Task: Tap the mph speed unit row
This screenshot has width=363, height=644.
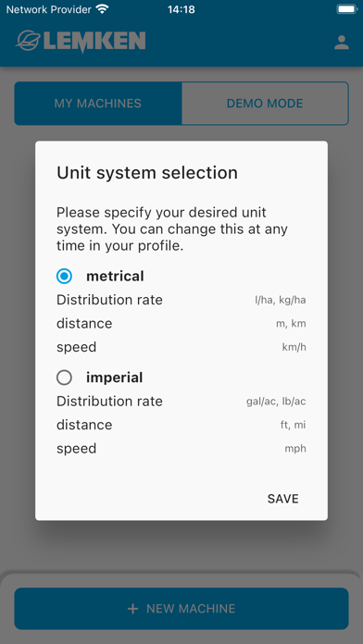Action: [181, 448]
